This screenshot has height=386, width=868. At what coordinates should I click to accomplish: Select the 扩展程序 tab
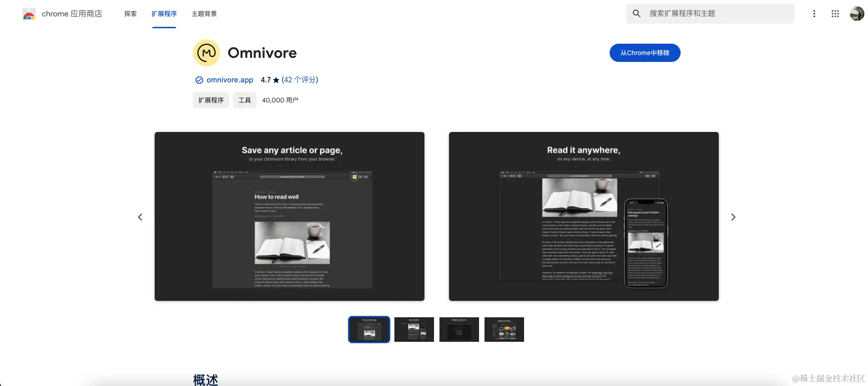pos(164,14)
